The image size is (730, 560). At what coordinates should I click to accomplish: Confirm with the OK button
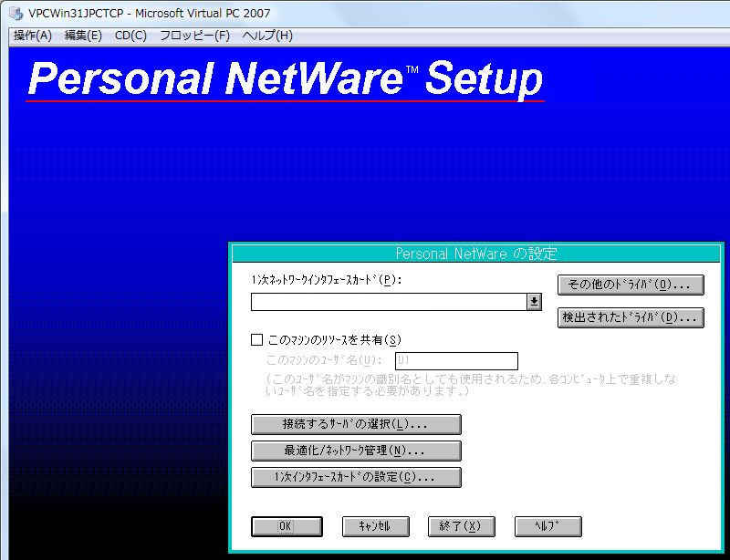point(287,526)
